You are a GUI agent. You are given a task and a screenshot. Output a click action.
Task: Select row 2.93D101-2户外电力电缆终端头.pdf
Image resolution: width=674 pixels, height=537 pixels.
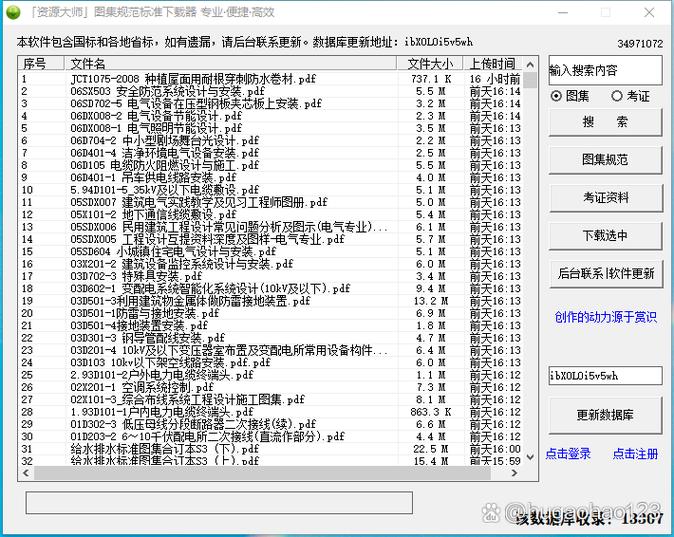271,375
